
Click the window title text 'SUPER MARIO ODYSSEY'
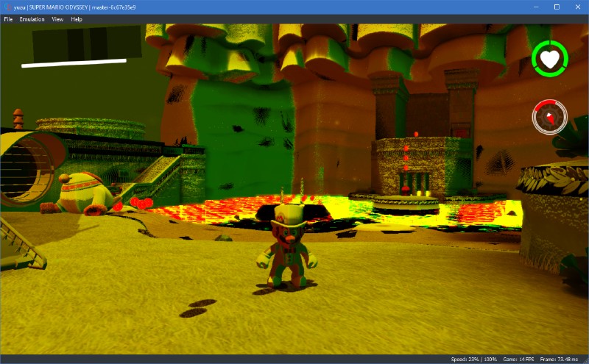click(x=59, y=7)
